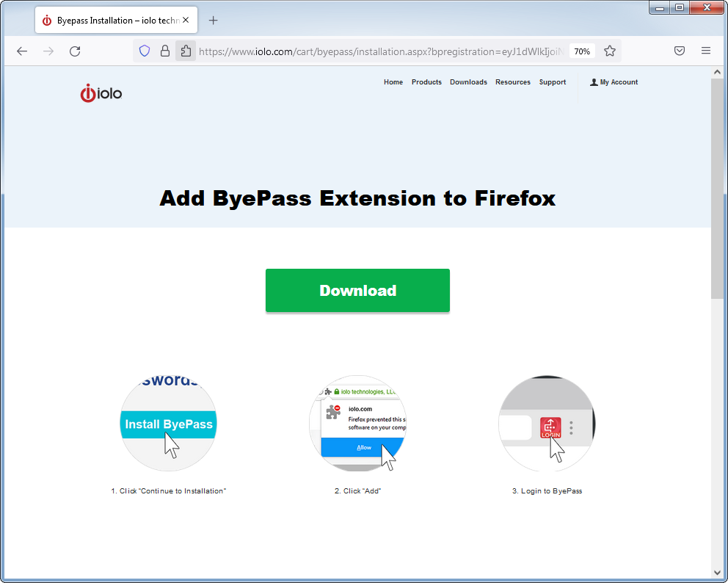Click the Install ByePass illustration

click(169, 423)
